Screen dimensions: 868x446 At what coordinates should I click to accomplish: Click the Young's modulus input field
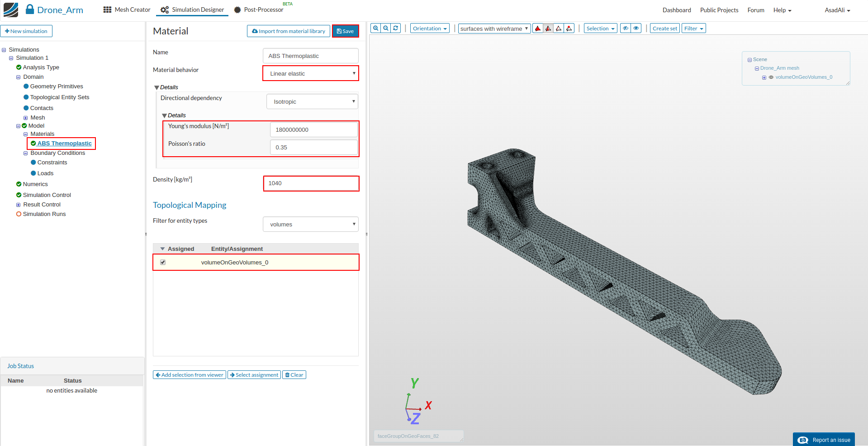(313, 129)
